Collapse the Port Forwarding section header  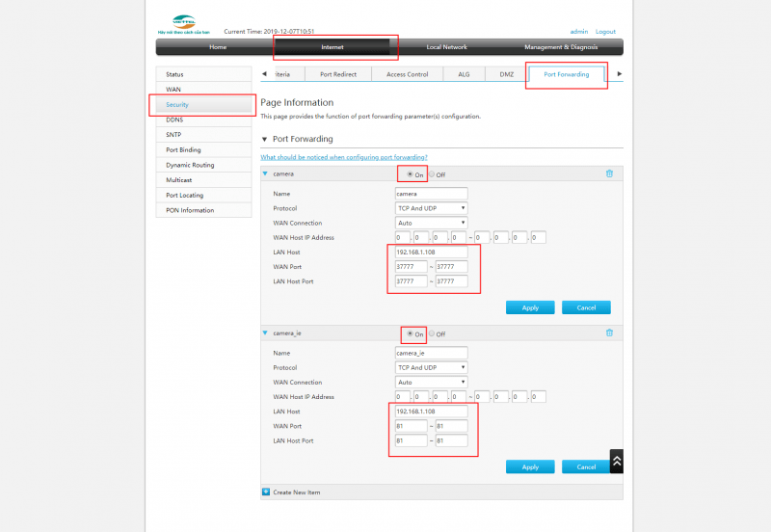pyautogui.click(x=265, y=139)
